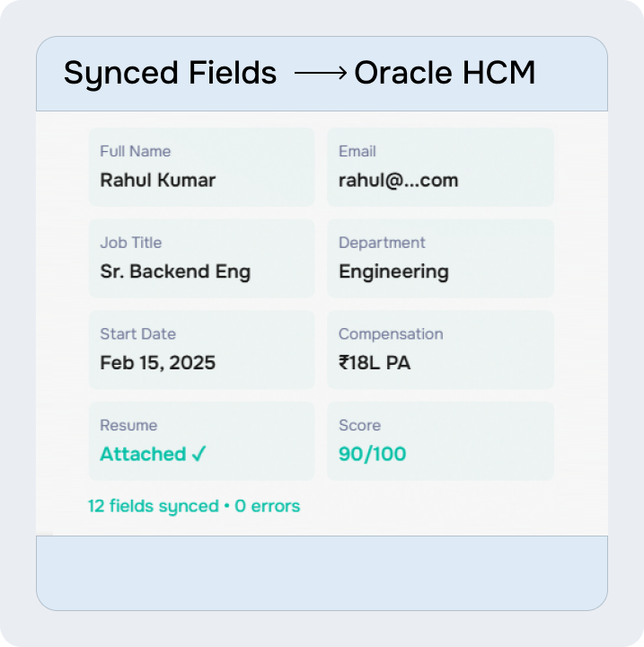Click the checkmark next to Attached

tap(199, 455)
